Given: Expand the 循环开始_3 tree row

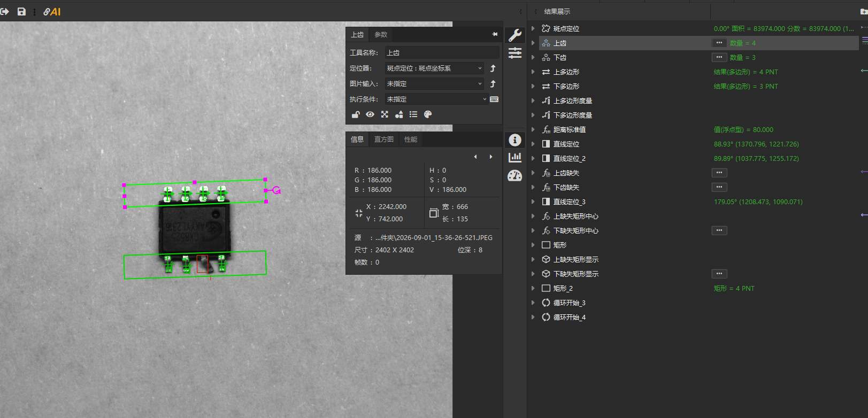Looking at the screenshot, I should click(x=533, y=303).
